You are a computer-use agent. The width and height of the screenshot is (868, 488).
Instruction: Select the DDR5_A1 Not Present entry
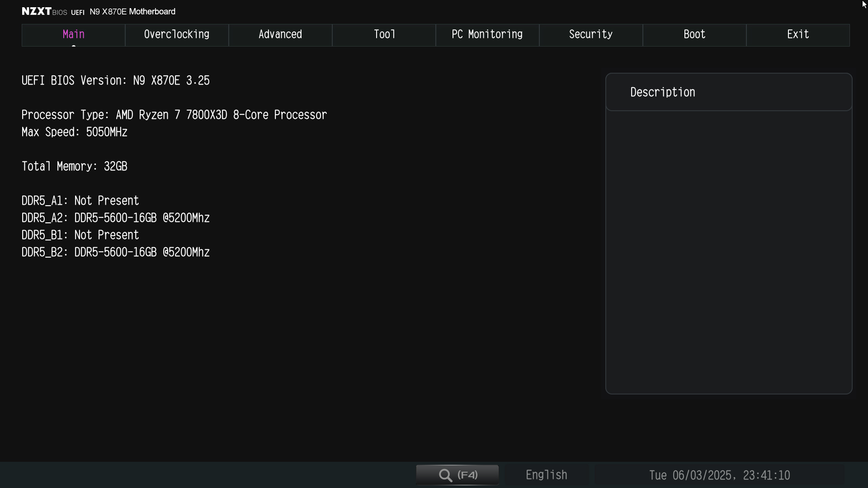(80, 201)
